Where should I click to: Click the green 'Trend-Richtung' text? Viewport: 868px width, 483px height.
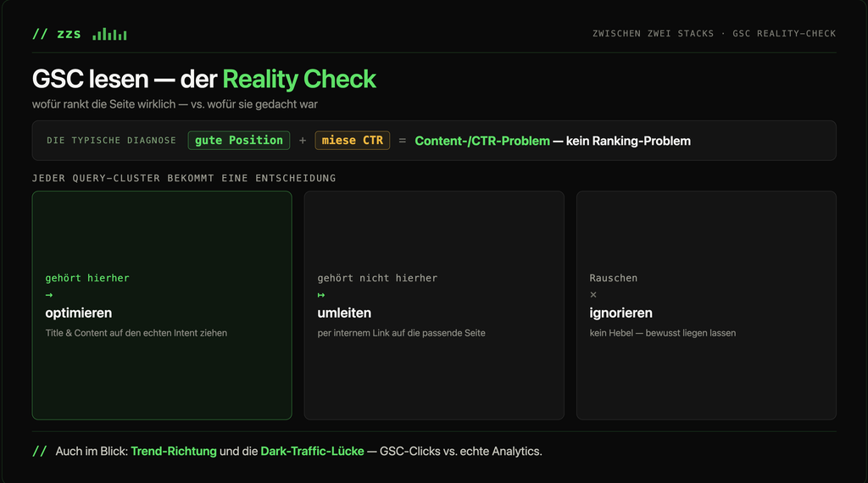174,452
